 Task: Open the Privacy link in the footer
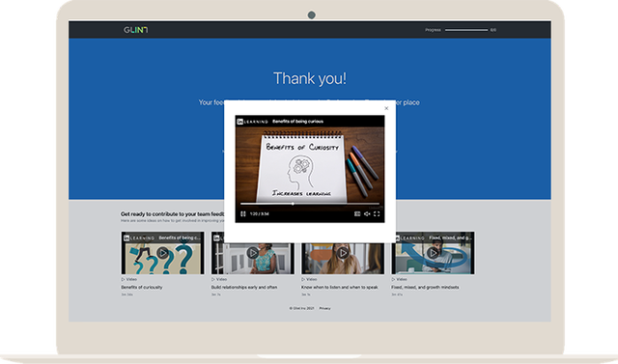(324, 308)
